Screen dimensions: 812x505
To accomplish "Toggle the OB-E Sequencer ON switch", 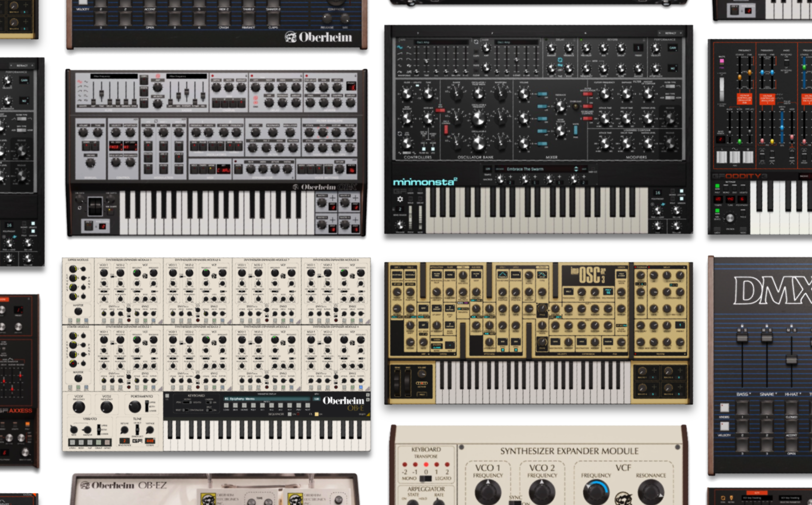I will coord(290,414).
